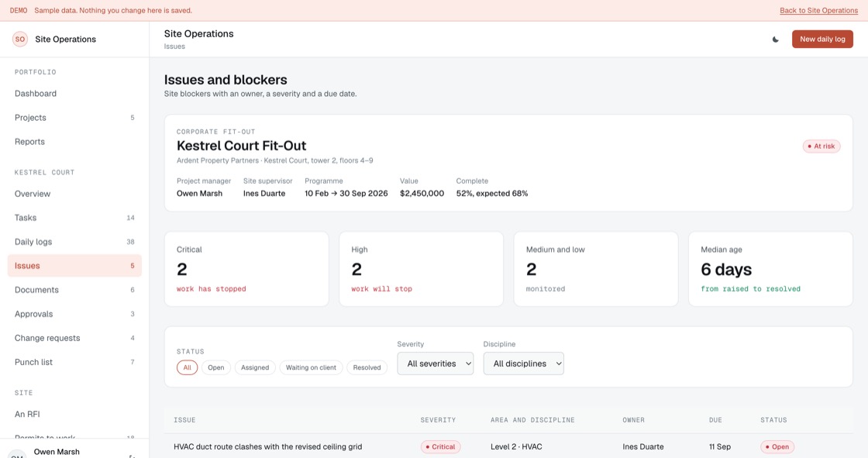
Task: Click the Owner column header
Action: pyautogui.click(x=633, y=420)
